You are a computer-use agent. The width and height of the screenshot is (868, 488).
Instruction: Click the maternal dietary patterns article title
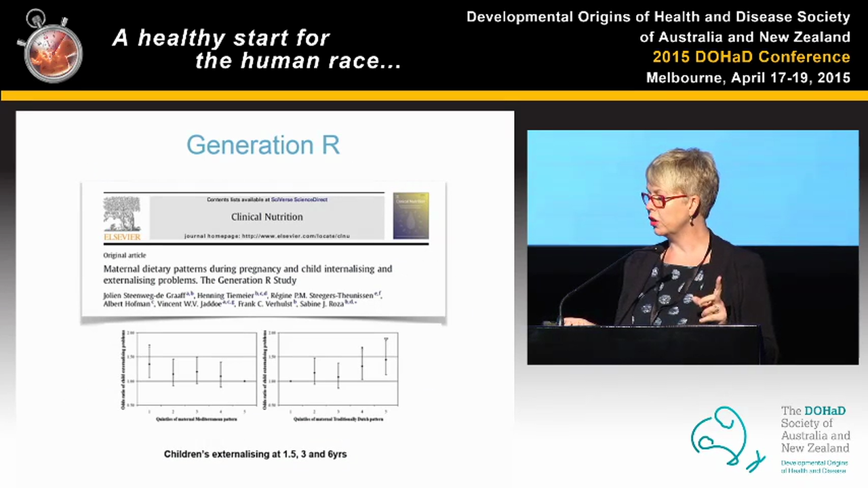tap(248, 274)
